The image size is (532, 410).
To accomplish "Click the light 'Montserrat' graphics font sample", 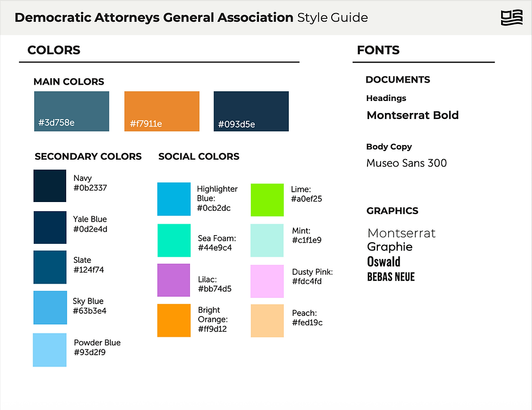I will (401, 233).
